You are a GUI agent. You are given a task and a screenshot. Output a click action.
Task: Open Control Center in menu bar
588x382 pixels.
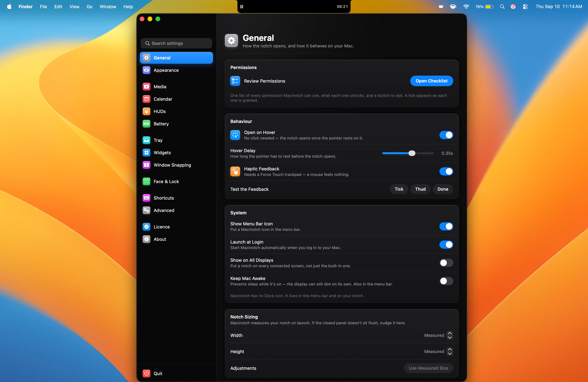point(525,7)
